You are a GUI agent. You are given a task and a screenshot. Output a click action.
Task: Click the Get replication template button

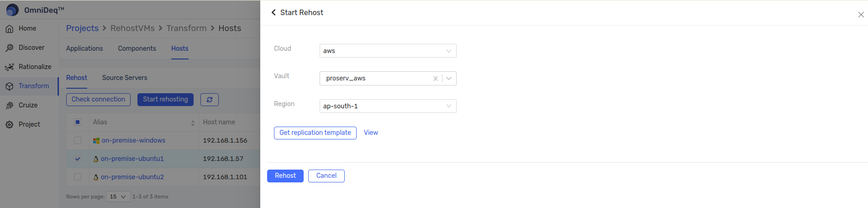[x=315, y=133]
